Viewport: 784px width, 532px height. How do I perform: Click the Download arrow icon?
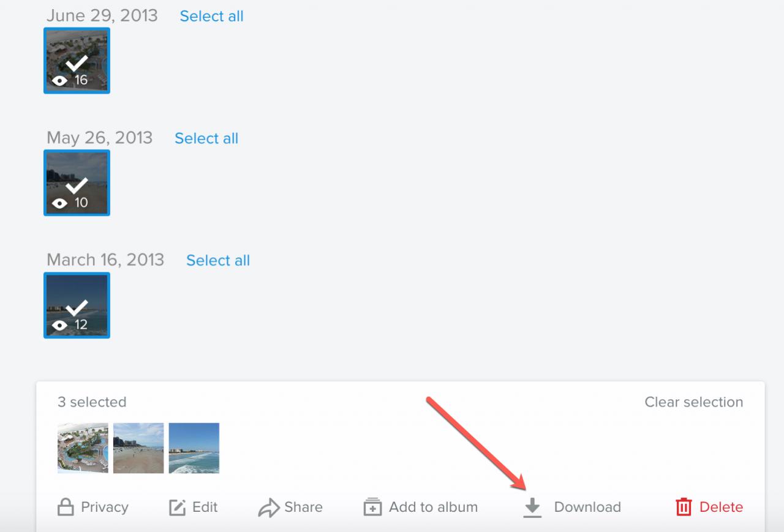coord(533,508)
